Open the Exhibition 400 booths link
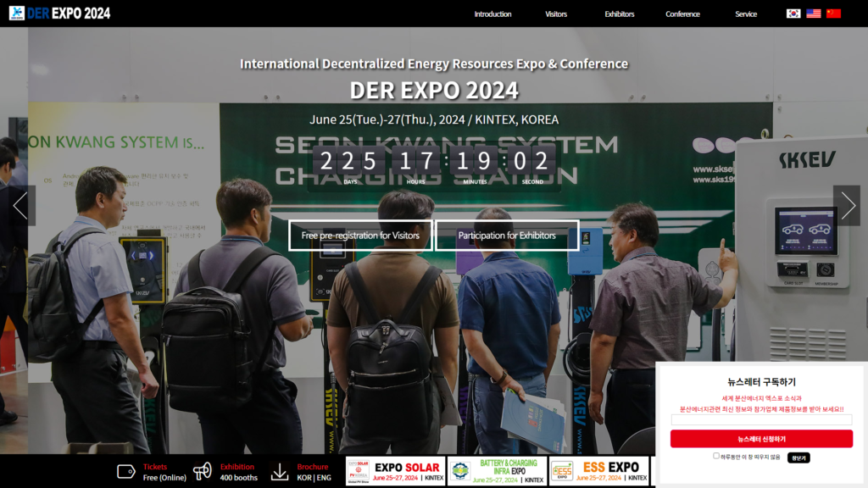 (x=238, y=472)
